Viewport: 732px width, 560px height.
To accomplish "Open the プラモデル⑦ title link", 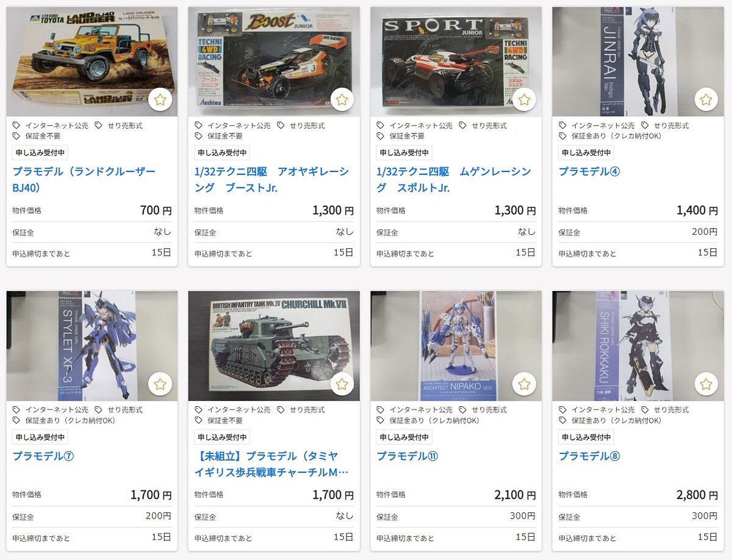I will tap(43, 456).
